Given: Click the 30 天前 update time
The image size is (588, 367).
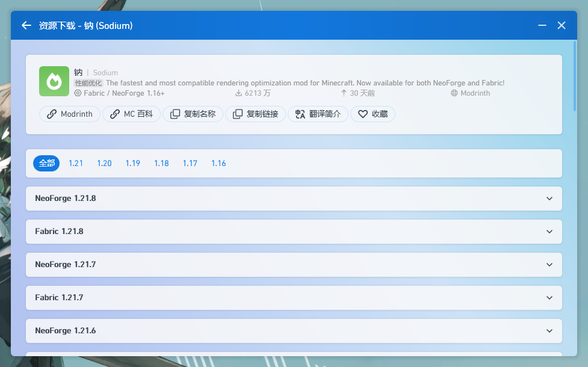Looking at the screenshot, I should [358, 93].
